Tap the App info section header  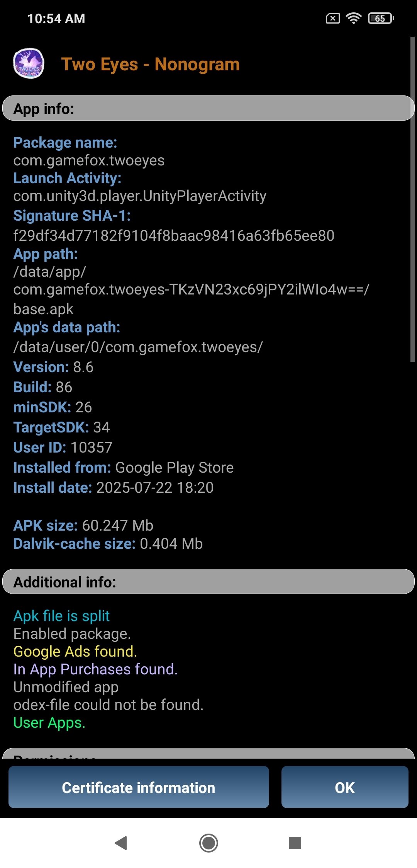[x=208, y=109]
